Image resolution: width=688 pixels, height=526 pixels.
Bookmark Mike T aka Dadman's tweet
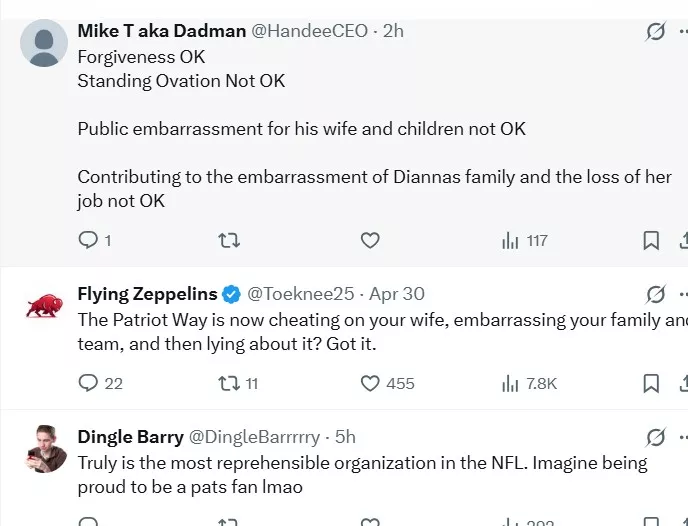tap(651, 240)
